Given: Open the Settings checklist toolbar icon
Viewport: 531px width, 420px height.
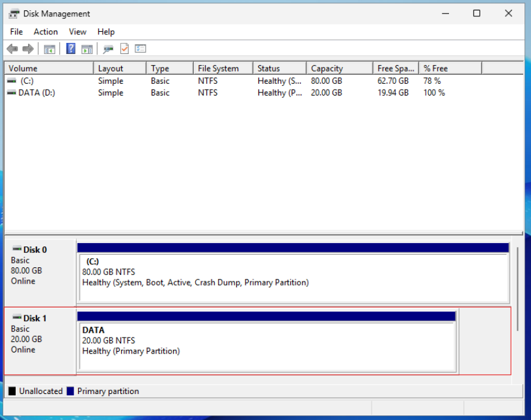Looking at the screenshot, I should [140, 49].
